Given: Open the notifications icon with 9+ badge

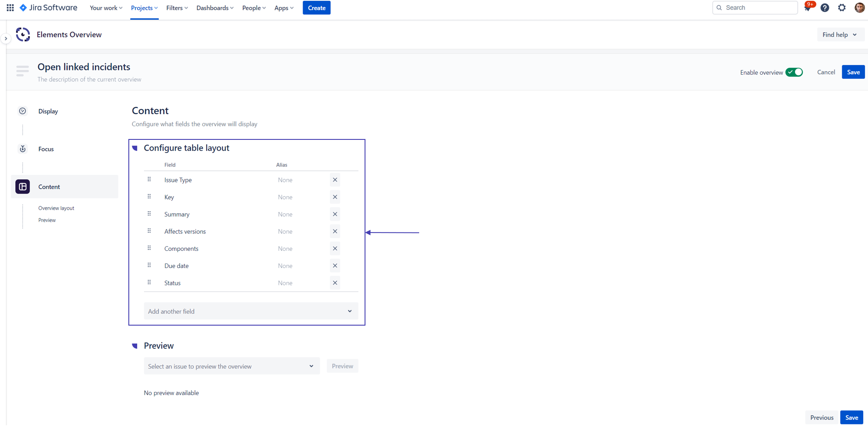Looking at the screenshot, I should tap(807, 8).
